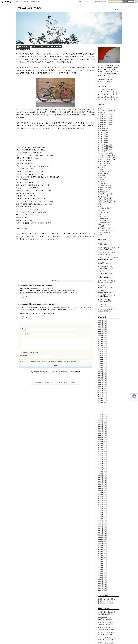138x644 pixels.
Task: Open category 全体
Action: [100, 108]
